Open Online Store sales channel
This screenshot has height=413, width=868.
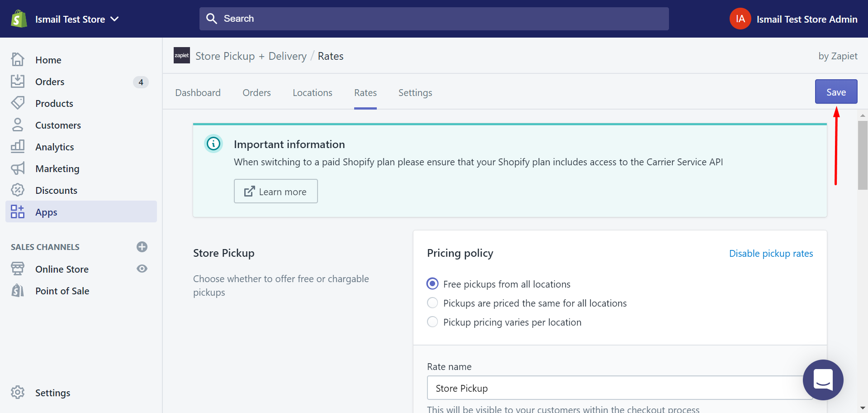62,269
